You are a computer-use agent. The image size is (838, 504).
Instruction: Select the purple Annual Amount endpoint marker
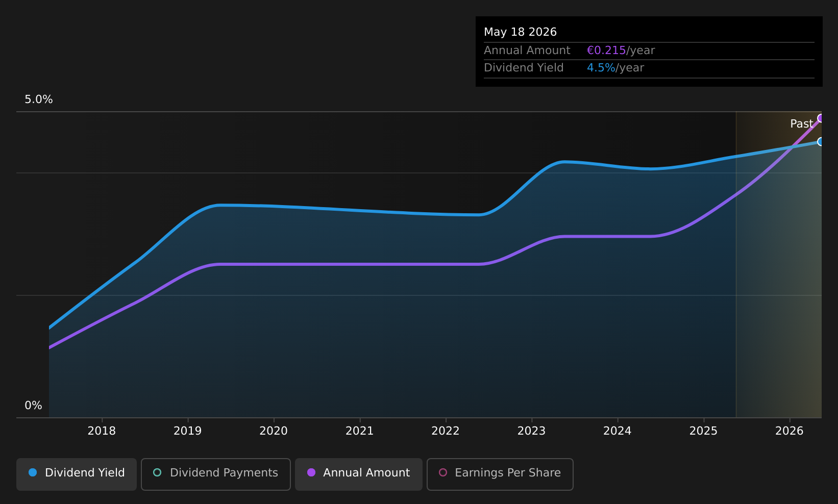(821, 118)
